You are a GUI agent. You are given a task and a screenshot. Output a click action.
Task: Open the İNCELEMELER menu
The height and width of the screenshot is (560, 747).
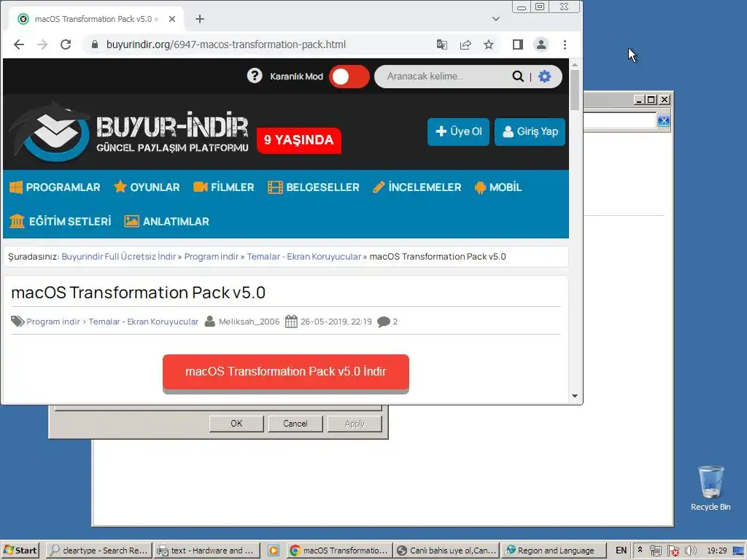(417, 187)
